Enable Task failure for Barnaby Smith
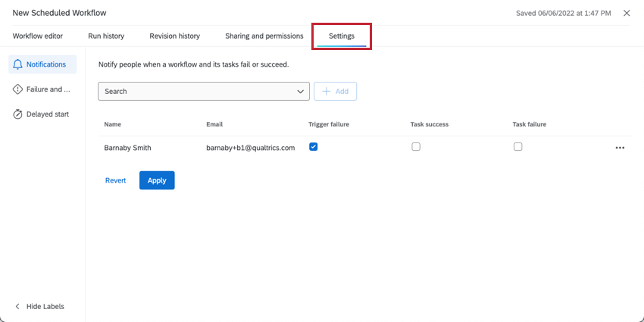The width and height of the screenshot is (644, 322). (x=517, y=147)
